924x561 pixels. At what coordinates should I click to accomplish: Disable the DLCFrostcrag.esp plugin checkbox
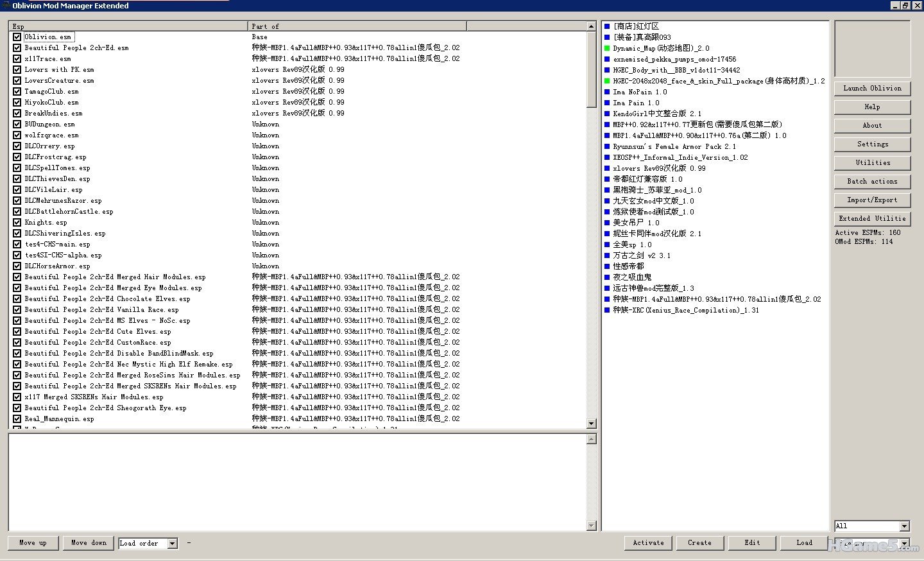pos(17,157)
